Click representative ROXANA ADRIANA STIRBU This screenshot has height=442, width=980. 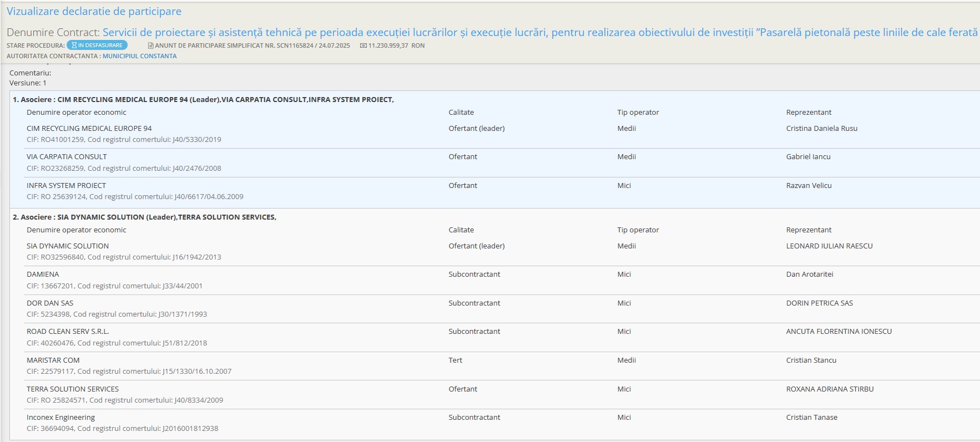point(830,389)
